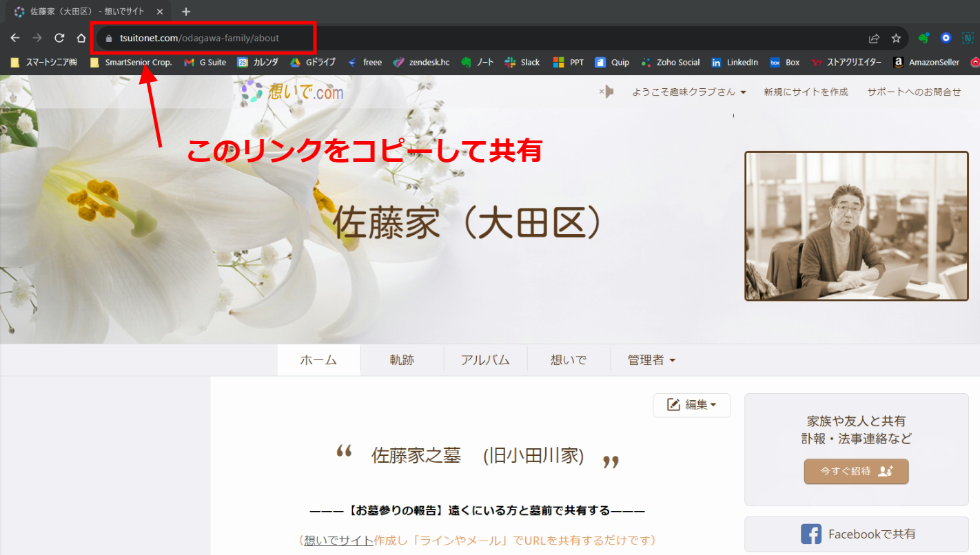Click 佐藤家（大田区）page title heading
The image size is (980, 555).
470,222
